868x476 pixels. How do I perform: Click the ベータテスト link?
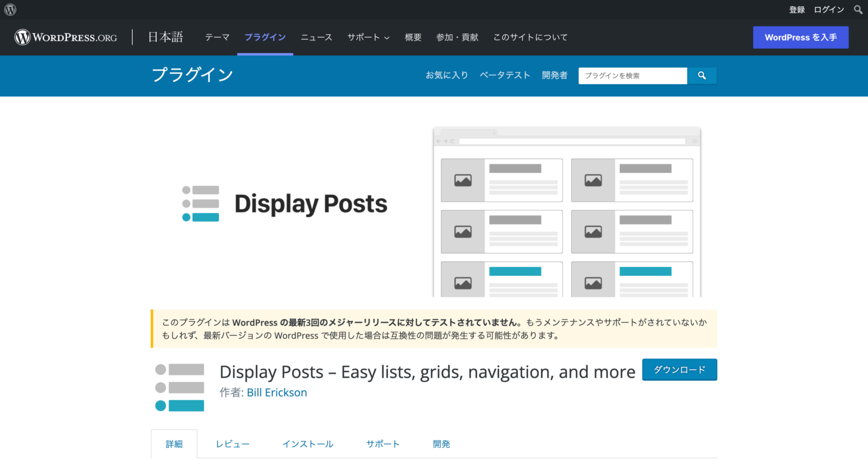pyautogui.click(x=505, y=75)
